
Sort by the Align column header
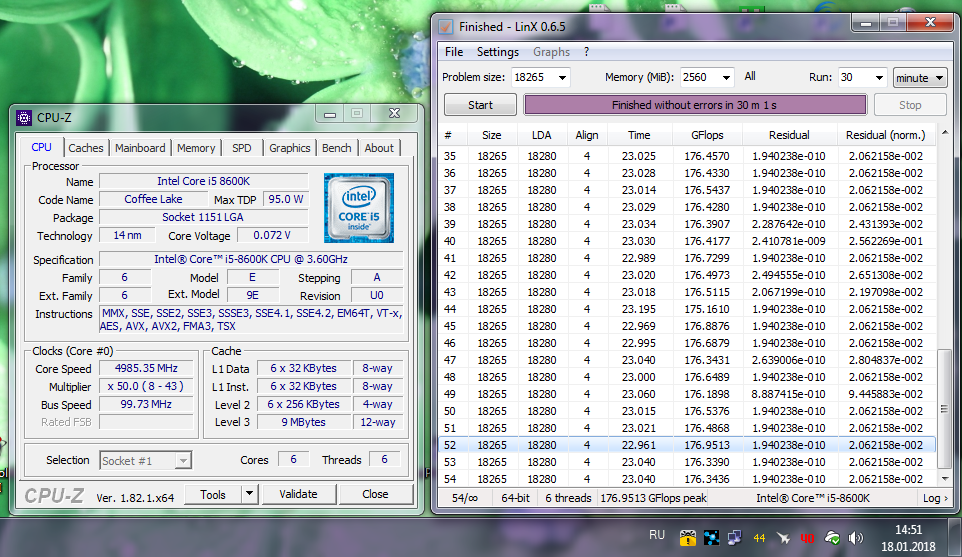tap(587, 135)
